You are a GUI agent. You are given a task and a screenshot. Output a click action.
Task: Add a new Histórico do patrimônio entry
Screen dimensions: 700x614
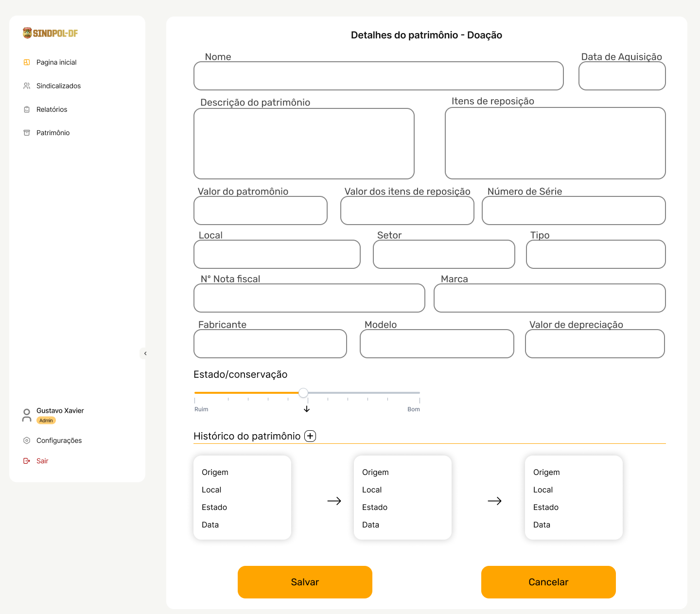pos(310,436)
